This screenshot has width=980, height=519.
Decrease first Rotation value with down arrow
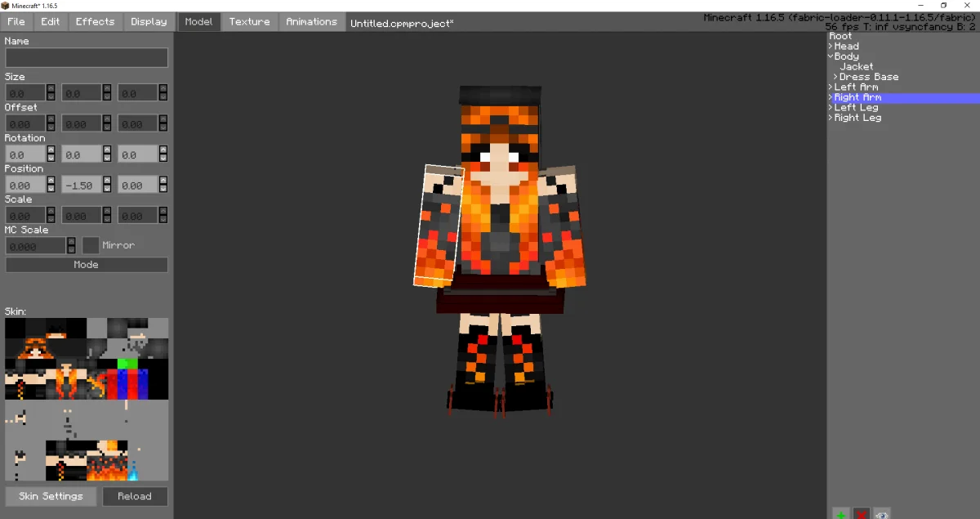pyautogui.click(x=51, y=158)
